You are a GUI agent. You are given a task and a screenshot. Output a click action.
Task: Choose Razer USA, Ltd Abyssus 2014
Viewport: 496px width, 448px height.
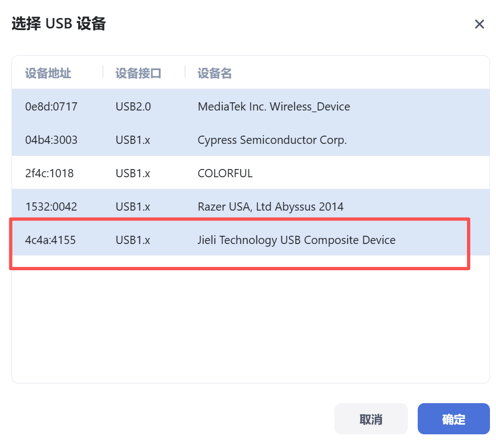coord(270,207)
